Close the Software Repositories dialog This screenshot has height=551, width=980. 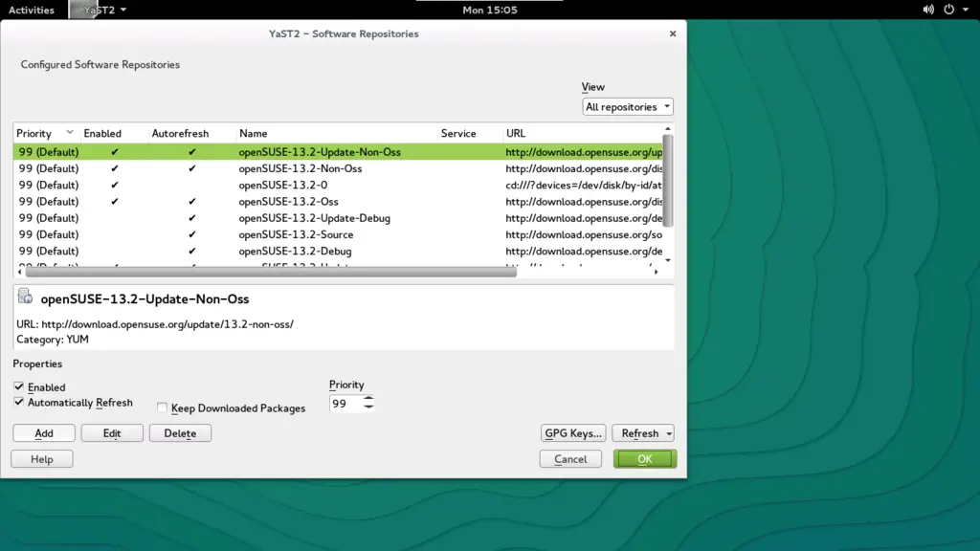[x=673, y=33]
